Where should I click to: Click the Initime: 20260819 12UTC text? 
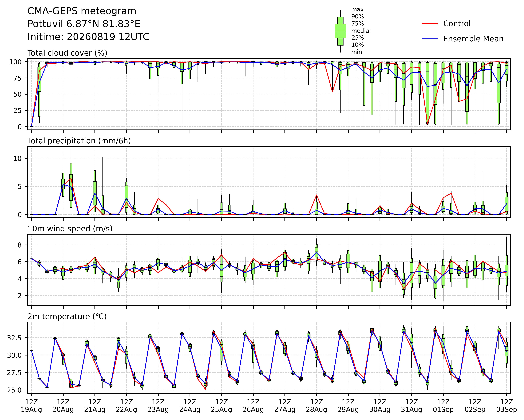pyautogui.click(x=88, y=37)
